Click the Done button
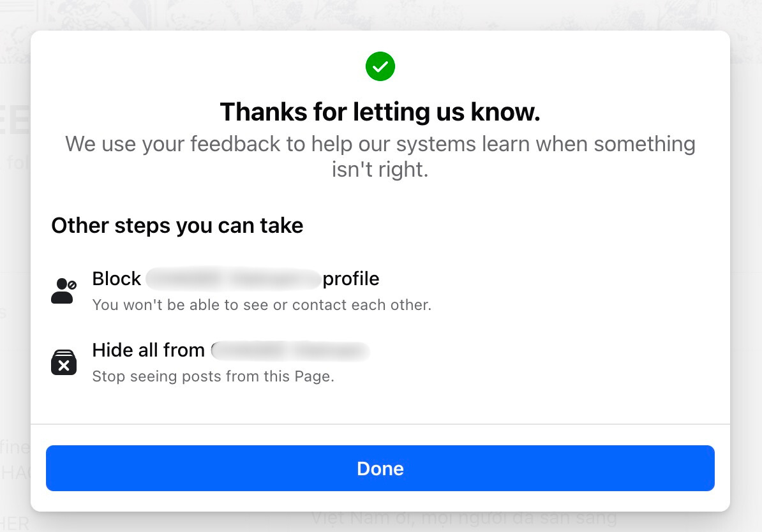 point(380,468)
